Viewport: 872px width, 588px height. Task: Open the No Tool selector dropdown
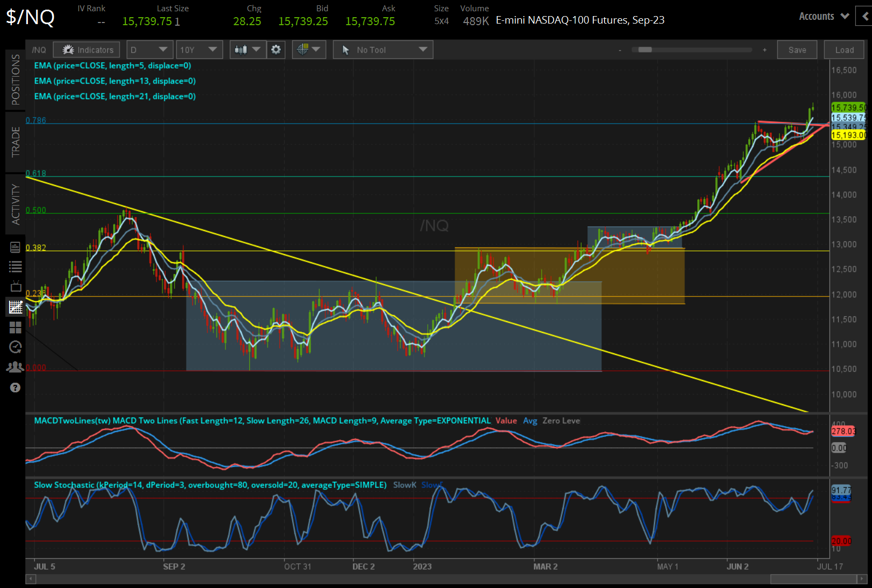(383, 49)
